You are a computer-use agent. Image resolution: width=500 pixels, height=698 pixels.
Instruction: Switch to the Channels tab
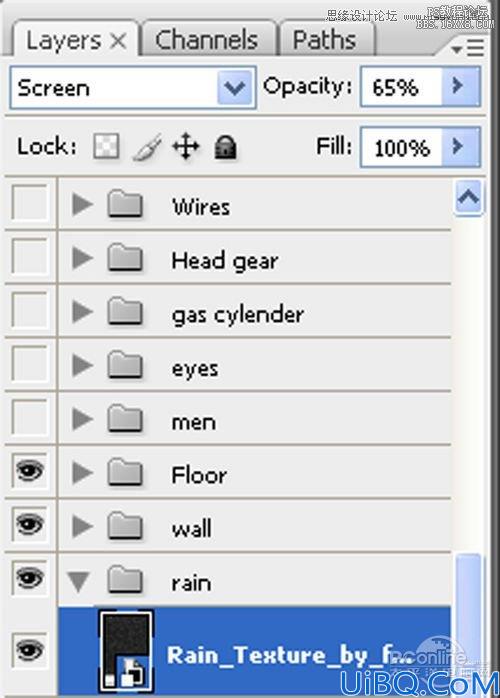coord(207,39)
